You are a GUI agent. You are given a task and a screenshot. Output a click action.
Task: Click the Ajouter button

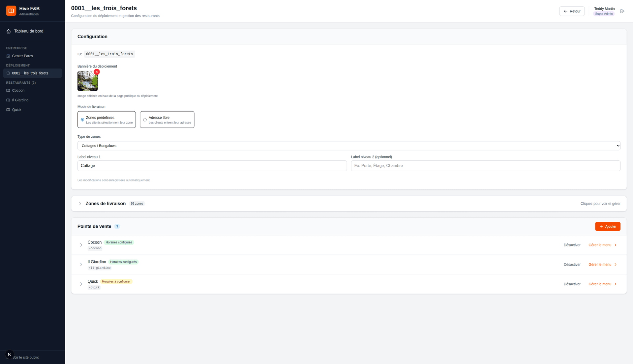[x=608, y=226]
